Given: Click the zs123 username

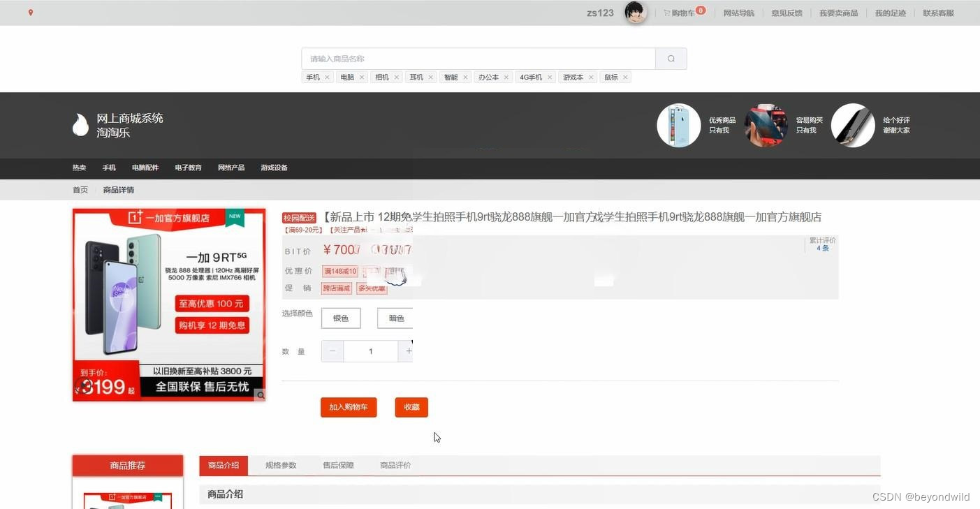Looking at the screenshot, I should tap(600, 13).
